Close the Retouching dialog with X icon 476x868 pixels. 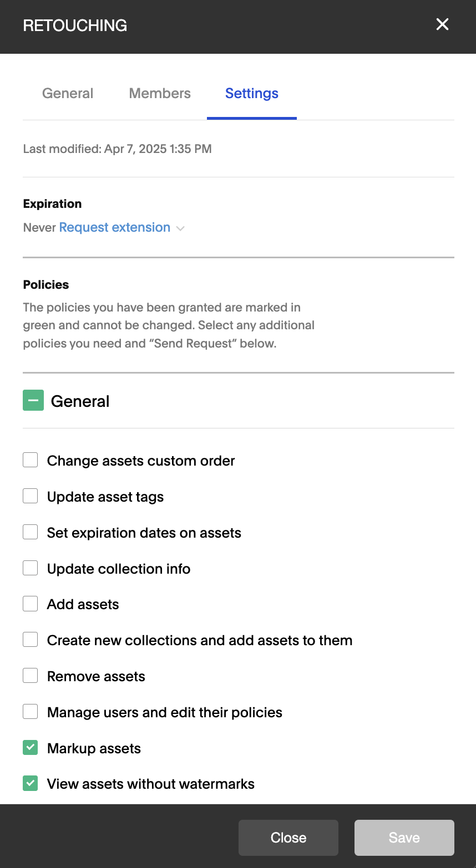pyautogui.click(x=442, y=24)
